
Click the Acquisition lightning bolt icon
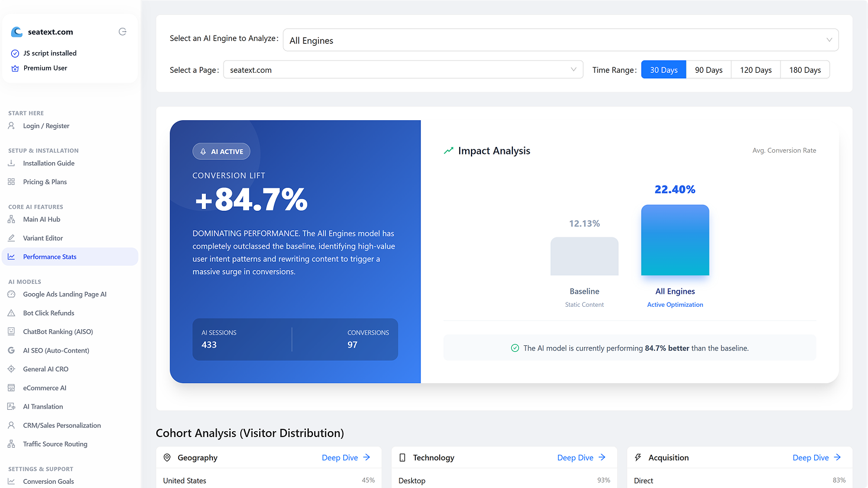(x=638, y=457)
